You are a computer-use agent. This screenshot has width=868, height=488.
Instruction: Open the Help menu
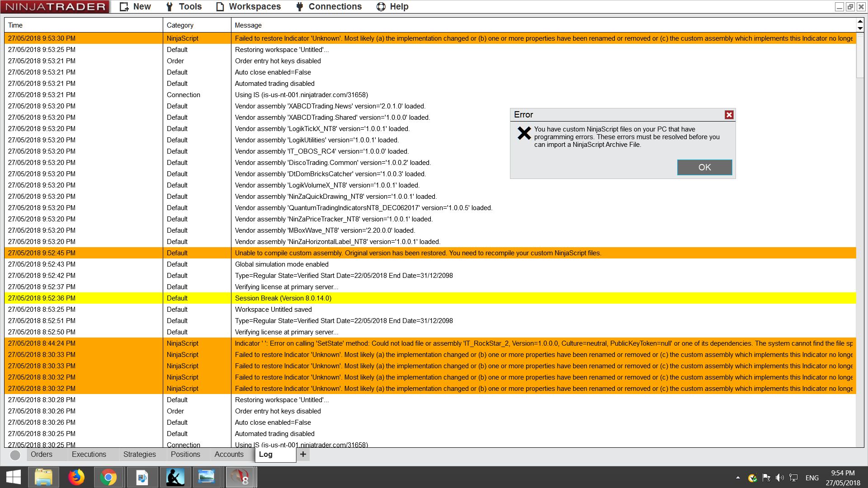click(x=392, y=7)
